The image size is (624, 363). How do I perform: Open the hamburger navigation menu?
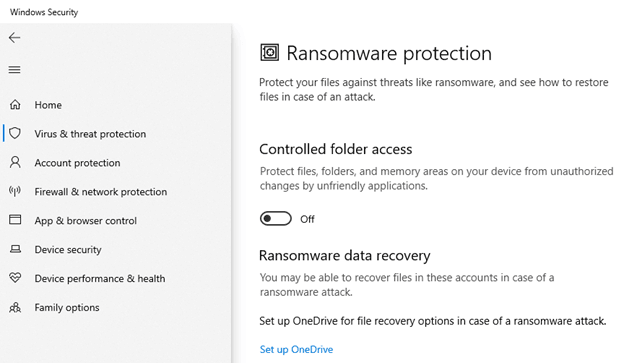(14, 70)
